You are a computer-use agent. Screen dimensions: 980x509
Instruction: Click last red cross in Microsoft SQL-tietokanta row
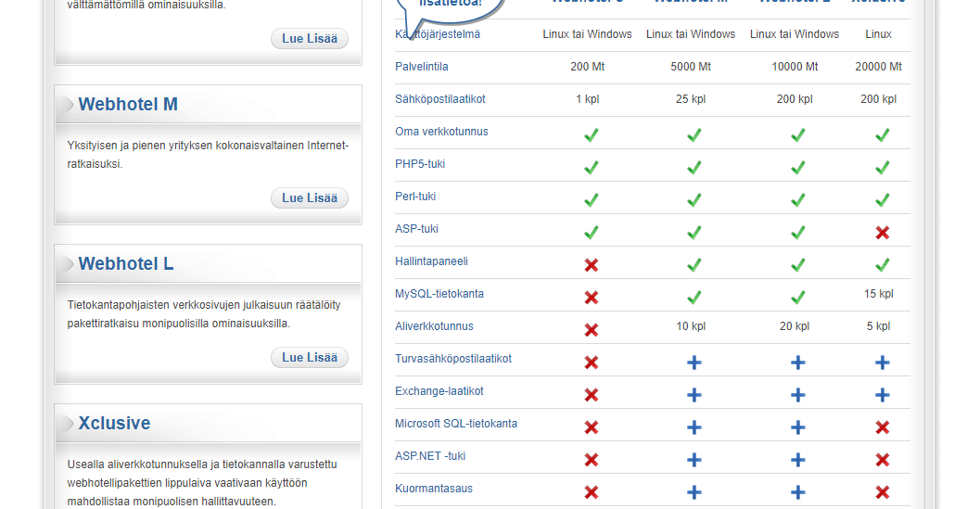[882, 427]
